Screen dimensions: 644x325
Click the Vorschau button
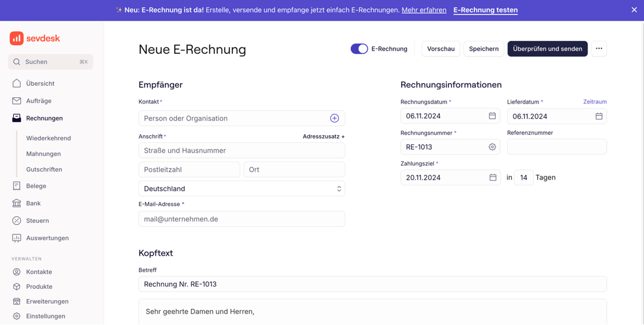click(440, 49)
